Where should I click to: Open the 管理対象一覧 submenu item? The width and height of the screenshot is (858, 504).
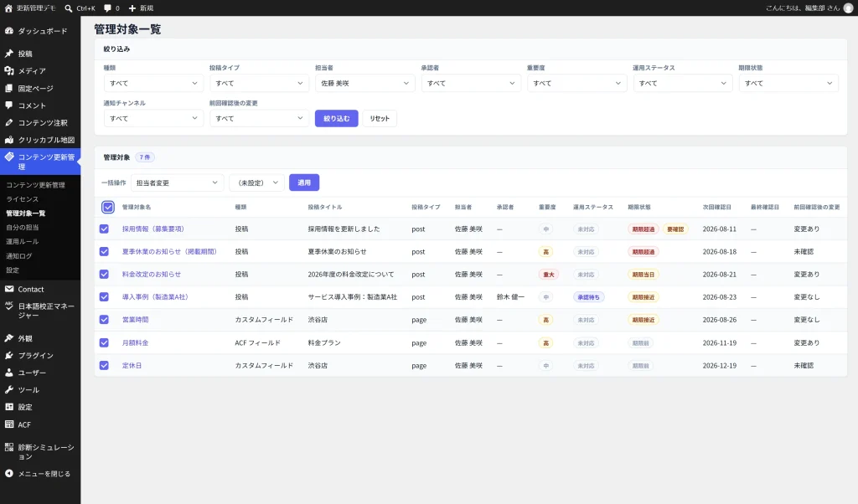pos(26,213)
